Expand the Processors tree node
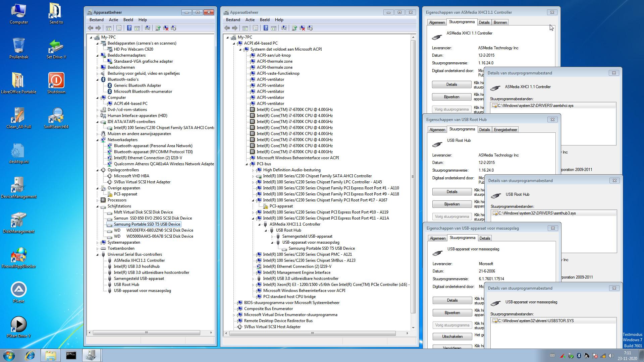 pyautogui.click(x=98, y=200)
